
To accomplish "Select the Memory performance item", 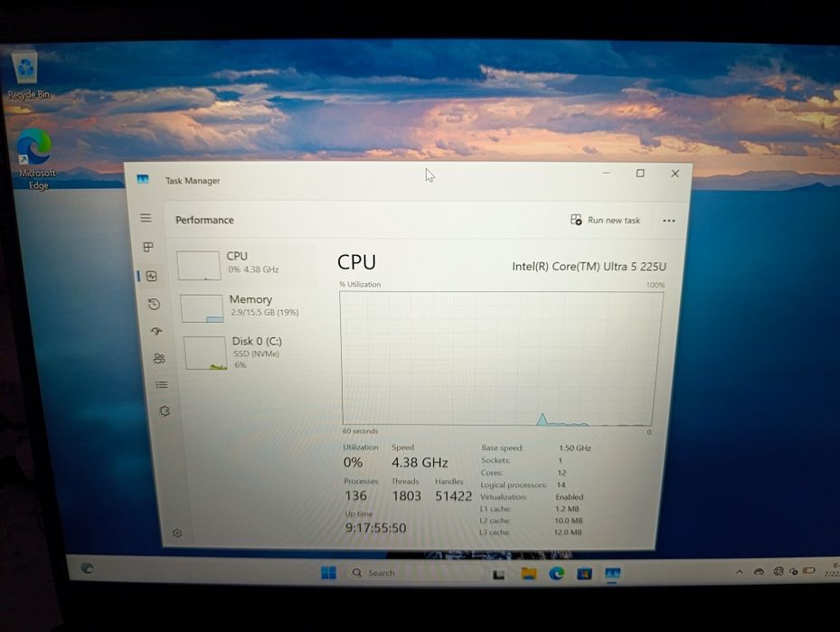I will 248,307.
